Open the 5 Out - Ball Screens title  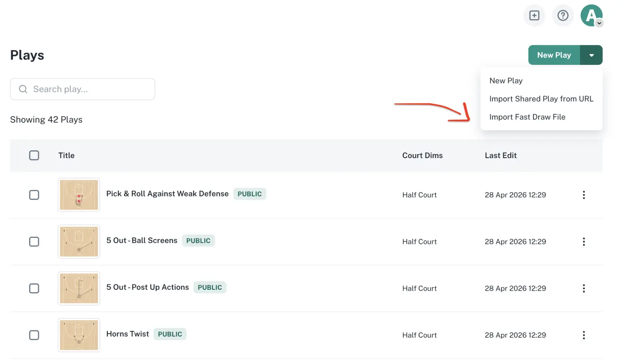coord(142,240)
